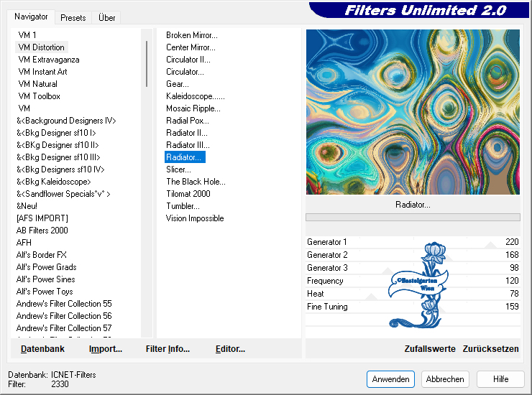Select The Black Hole filter

point(196,182)
